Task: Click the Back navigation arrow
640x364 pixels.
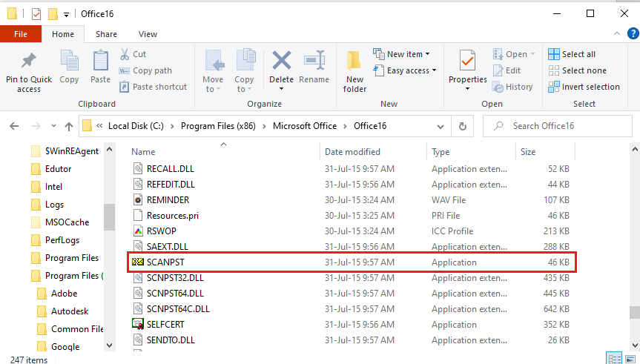Action: click(14, 126)
